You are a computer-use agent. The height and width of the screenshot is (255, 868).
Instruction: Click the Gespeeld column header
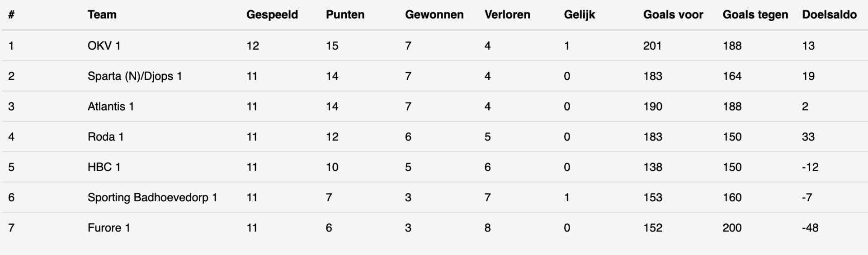[272, 14]
